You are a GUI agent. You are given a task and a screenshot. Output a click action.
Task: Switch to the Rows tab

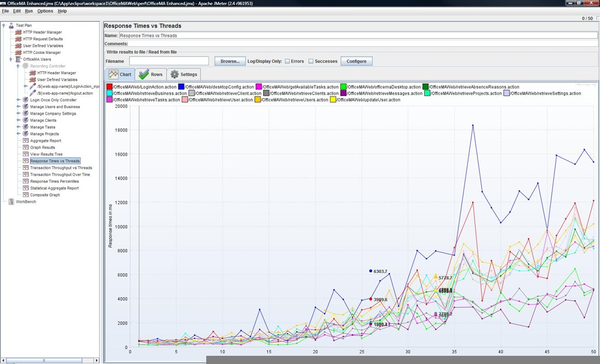pos(151,74)
